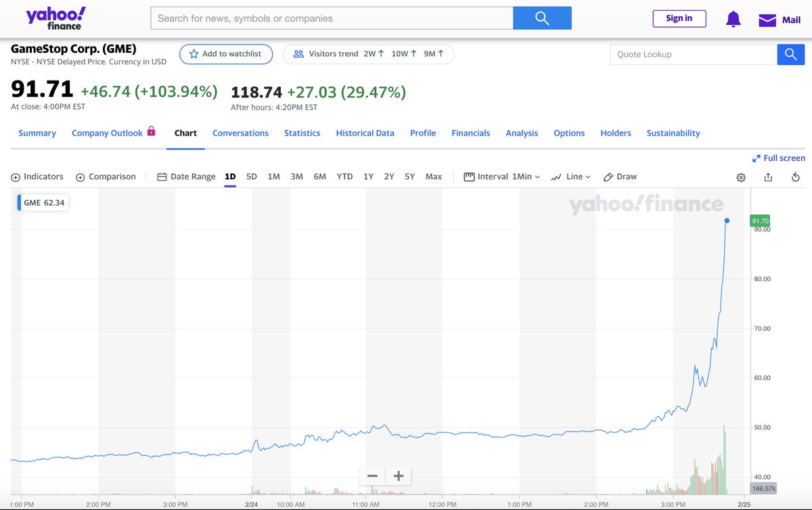
Task: Zoom in chart with plus button
Action: 399,476
